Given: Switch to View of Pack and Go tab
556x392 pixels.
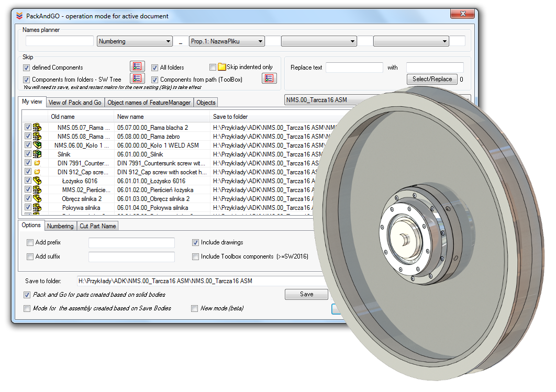Looking at the screenshot, I should click(75, 103).
